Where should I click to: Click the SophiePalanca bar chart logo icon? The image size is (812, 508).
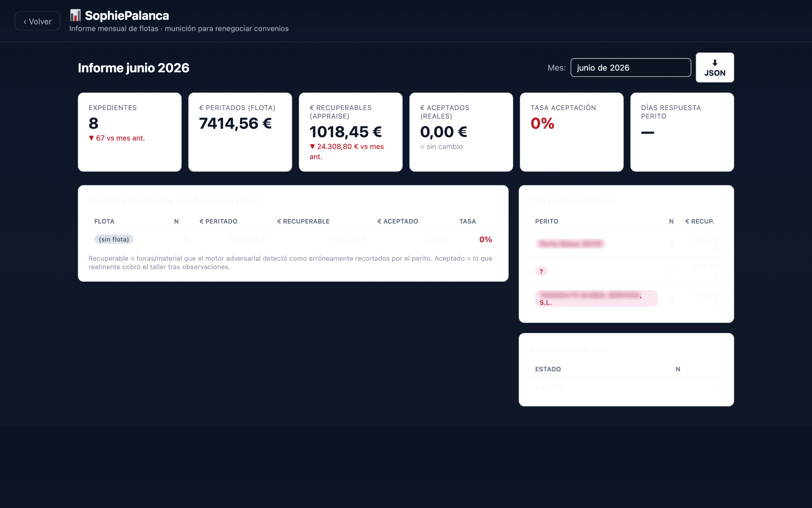[x=75, y=16]
